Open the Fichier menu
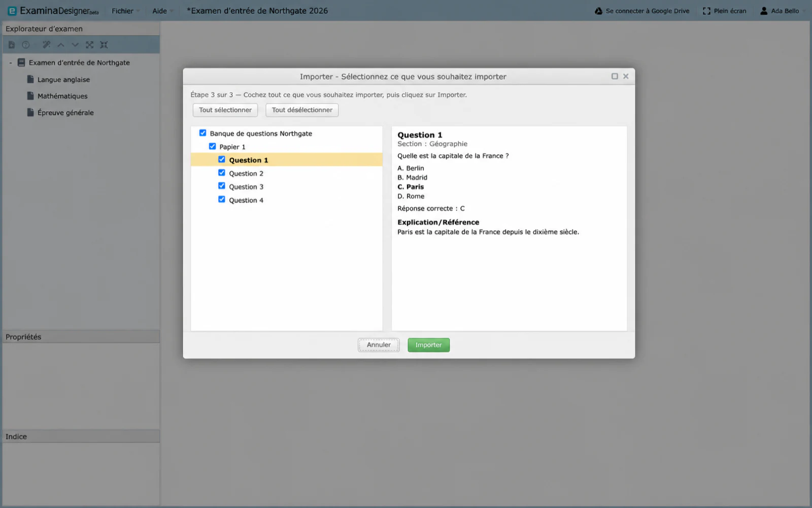 pos(125,11)
